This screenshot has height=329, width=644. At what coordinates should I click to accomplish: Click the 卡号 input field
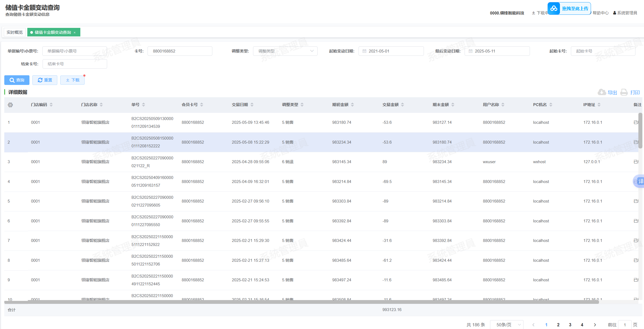point(180,51)
